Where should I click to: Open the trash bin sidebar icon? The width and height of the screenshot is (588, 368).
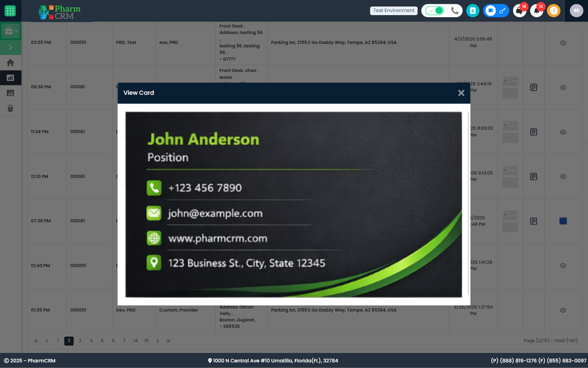[x=11, y=108]
